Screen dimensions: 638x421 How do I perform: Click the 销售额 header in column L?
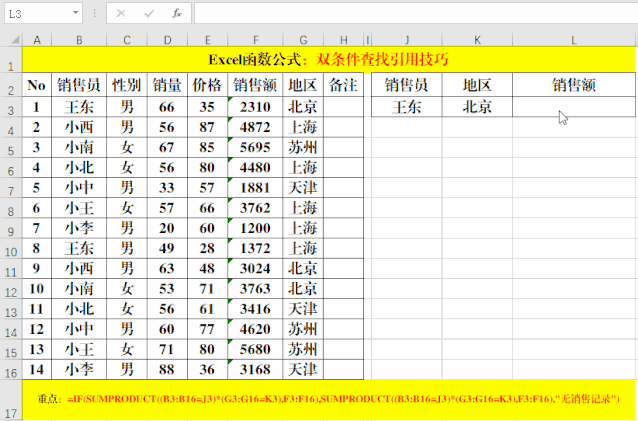pyautogui.click(x=573, y=85)
